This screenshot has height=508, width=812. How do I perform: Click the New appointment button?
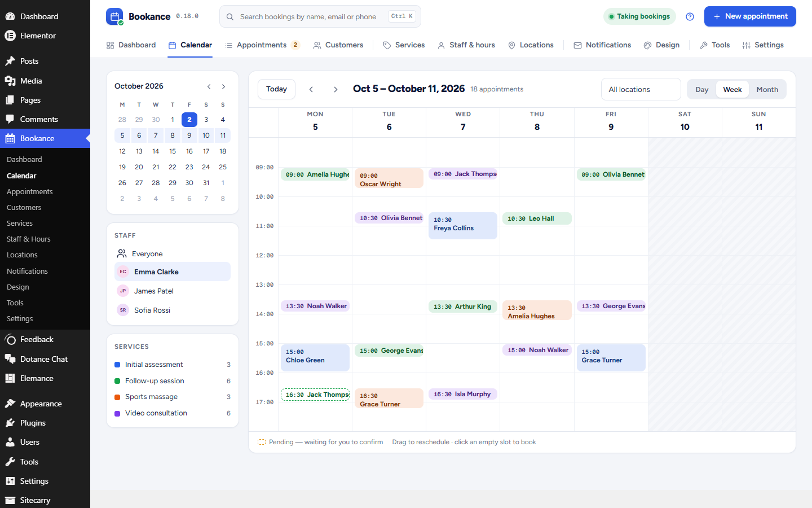[750, 16]
